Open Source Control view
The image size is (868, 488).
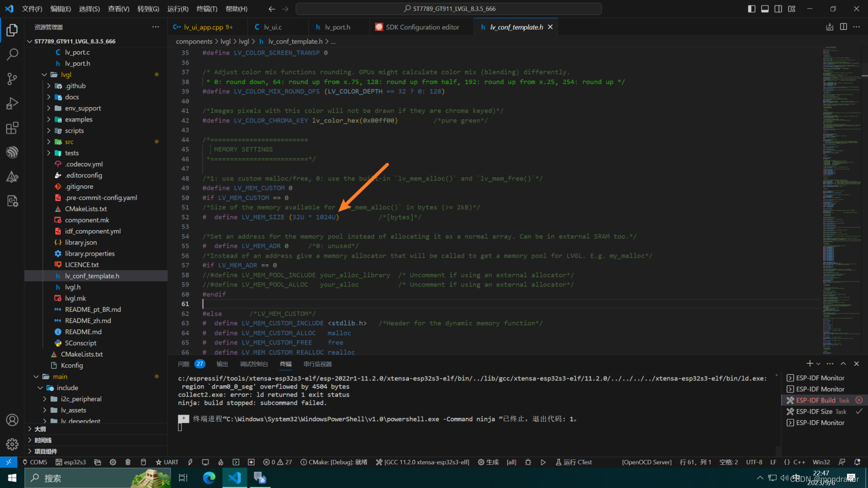[x=12, y=79]
